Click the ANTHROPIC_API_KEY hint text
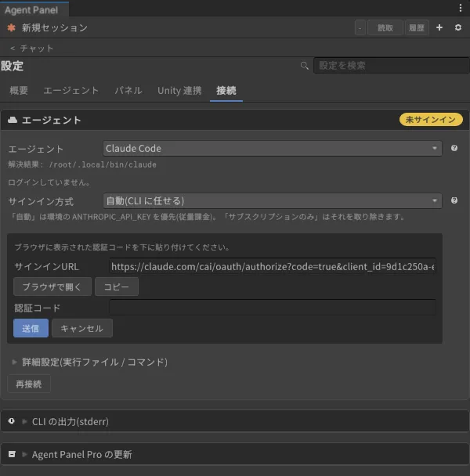The image size is (470, 476). 207,217
